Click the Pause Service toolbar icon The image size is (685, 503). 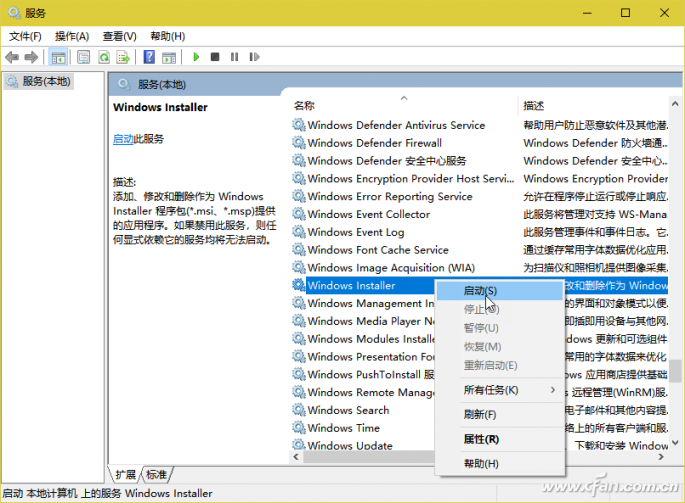point(235,57)
